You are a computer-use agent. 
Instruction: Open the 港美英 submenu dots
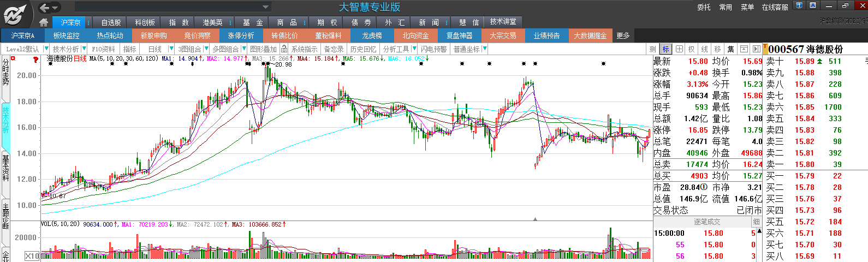pyautogui.click(x=230, y=22)
